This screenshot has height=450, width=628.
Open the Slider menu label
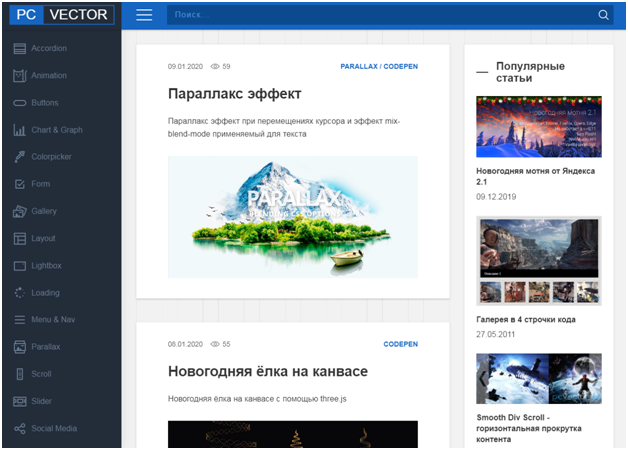click(42, 402)
